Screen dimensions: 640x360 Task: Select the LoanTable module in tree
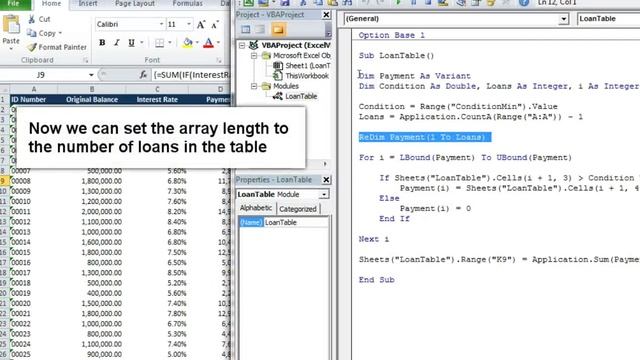point(301,96)
